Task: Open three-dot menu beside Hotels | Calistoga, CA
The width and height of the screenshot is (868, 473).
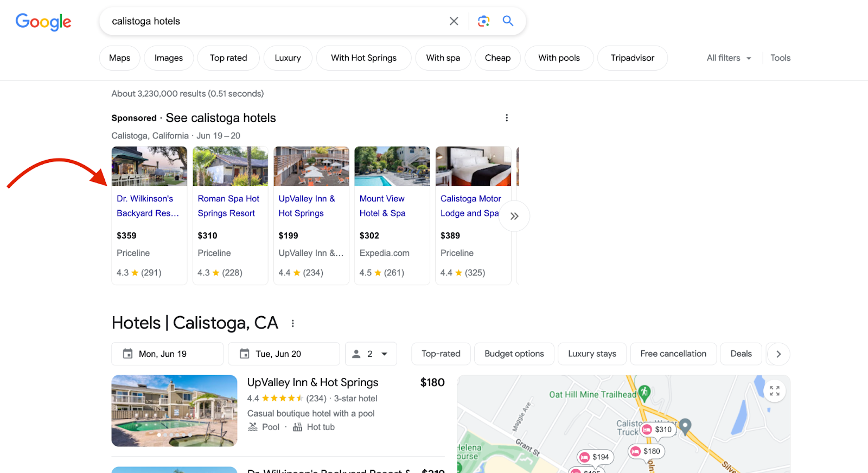Action: coord(293,324)
